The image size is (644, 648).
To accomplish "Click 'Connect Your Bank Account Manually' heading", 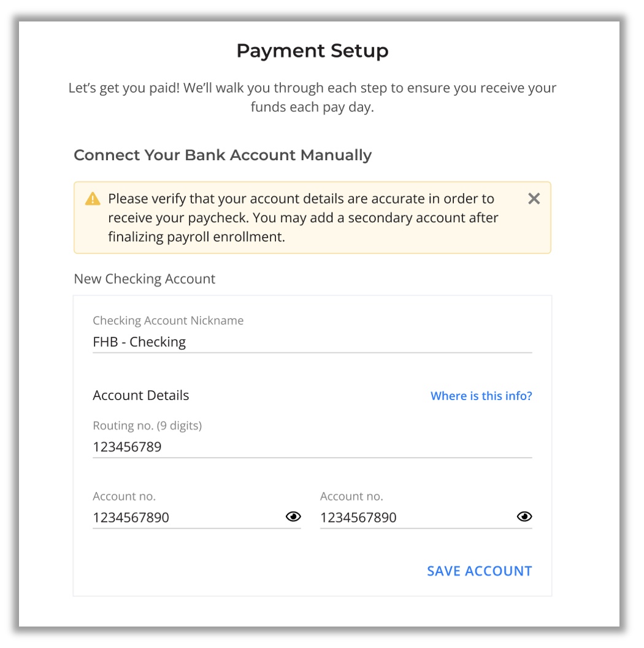I will click(x=223, y=155).
